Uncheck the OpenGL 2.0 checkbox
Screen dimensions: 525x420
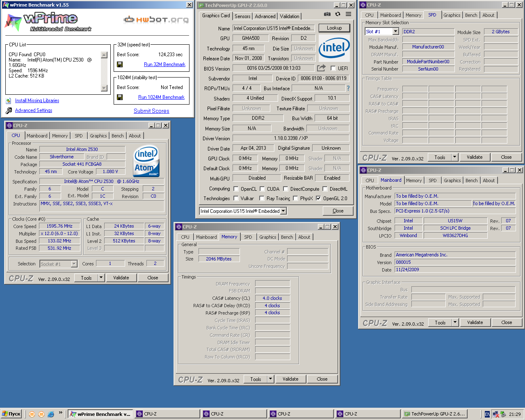[x=318, y=199]
